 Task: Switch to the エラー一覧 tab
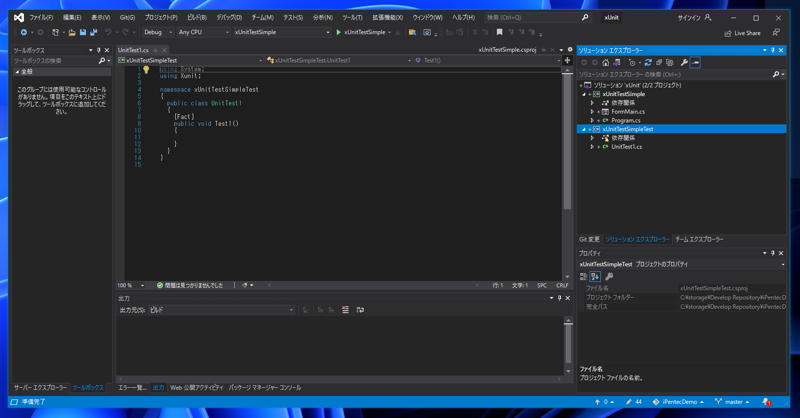point(132,388)
